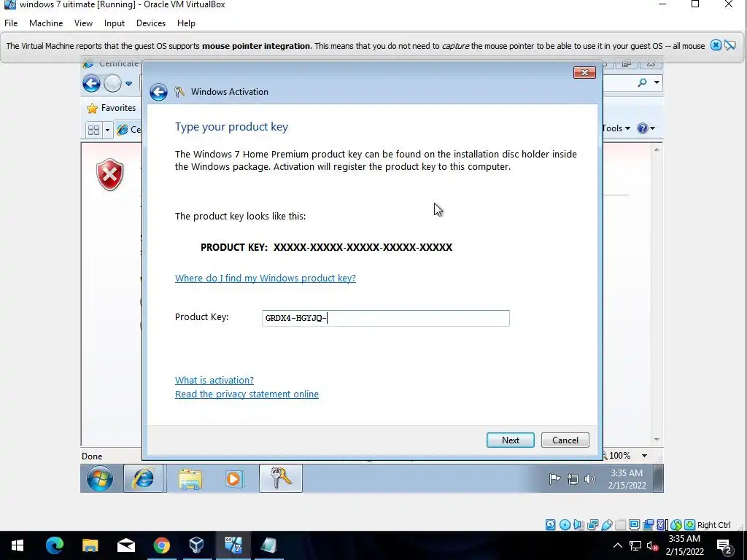747x560 pixels.
Task: Click Internet Explorer search magnifier icon
Action: click(642, 82)
